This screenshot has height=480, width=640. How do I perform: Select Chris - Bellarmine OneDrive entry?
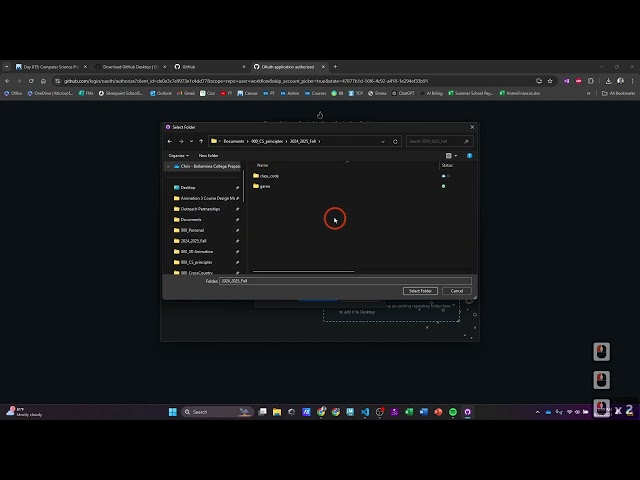point(207,167)
